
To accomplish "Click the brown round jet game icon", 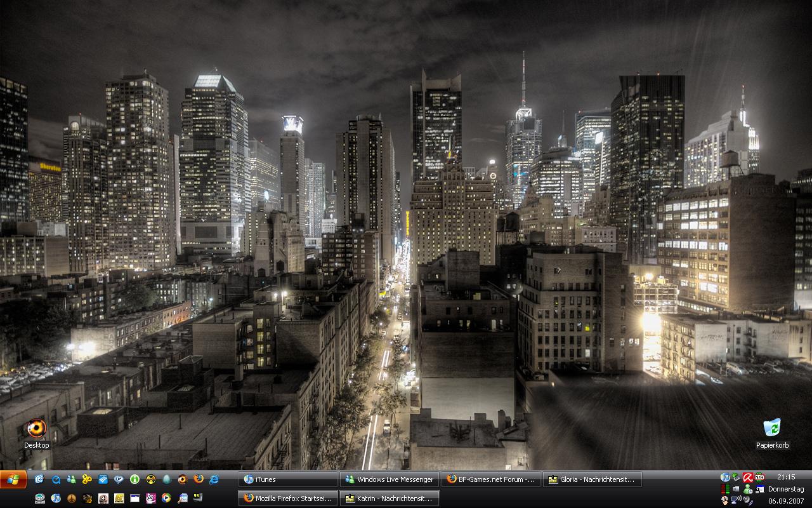I will pyautogui.click(x=72, y=498).
